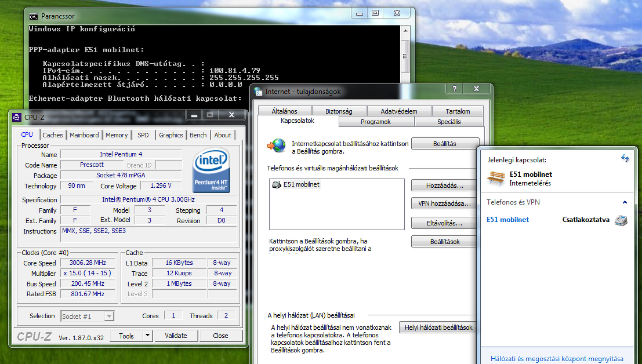Click the 90 nm technology value
Image resolution: width=642 pixels, height=364 pixels.
tap(77, 185)
